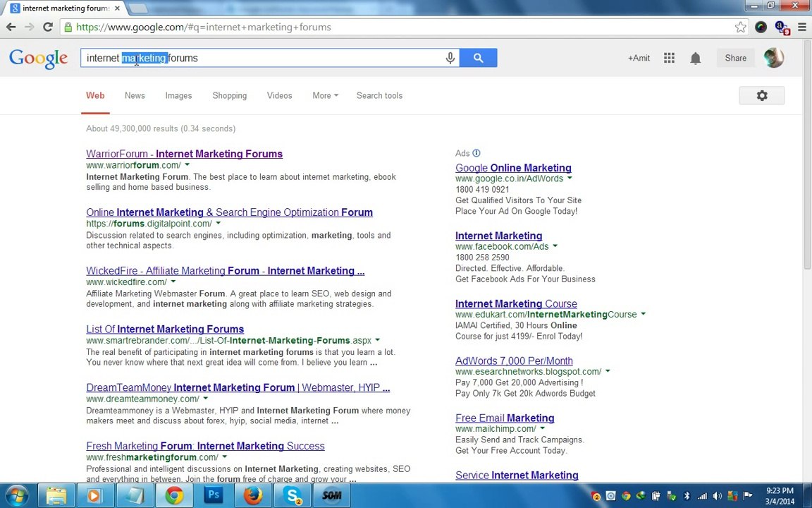The width and height of the screenshot is (812, 508).
Task: Open the WarriorForum Internet Marketing Forums result
Action: click(185, 154)
